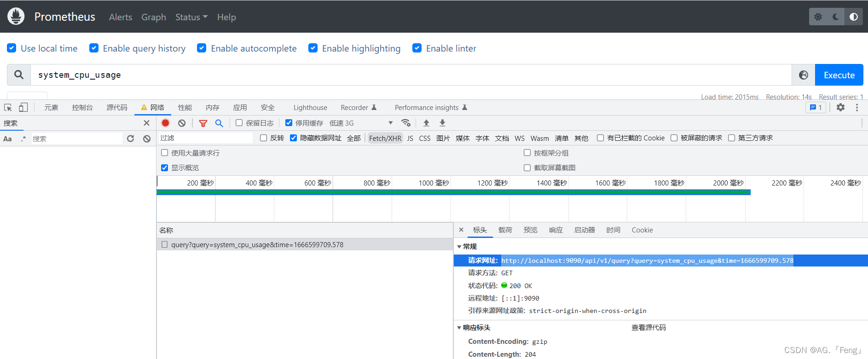The height and width of the screenshot is (359, 868).
Task: Switch to the 元素 elements tab
Action: (51, 107)
